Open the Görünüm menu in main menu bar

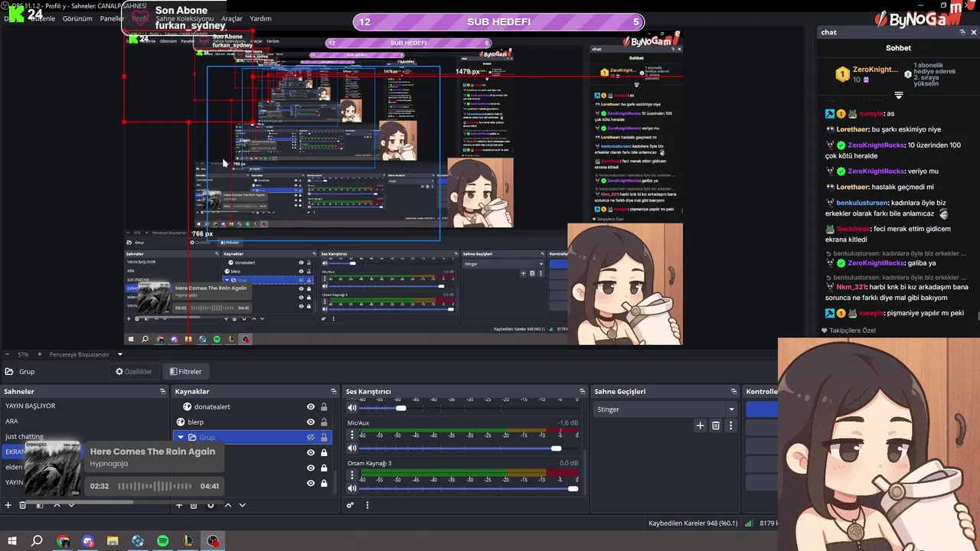[77, 18]
